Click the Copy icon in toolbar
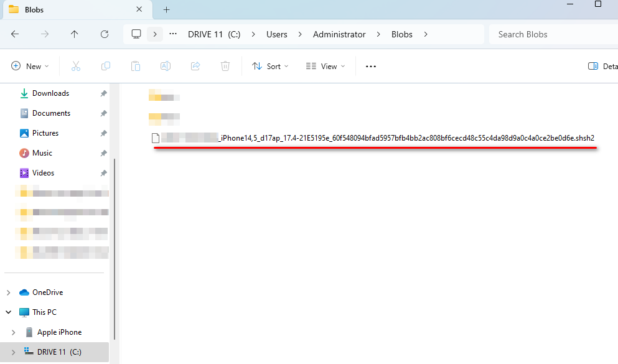This screenshot has width=618, height=364. click(106, 66)
